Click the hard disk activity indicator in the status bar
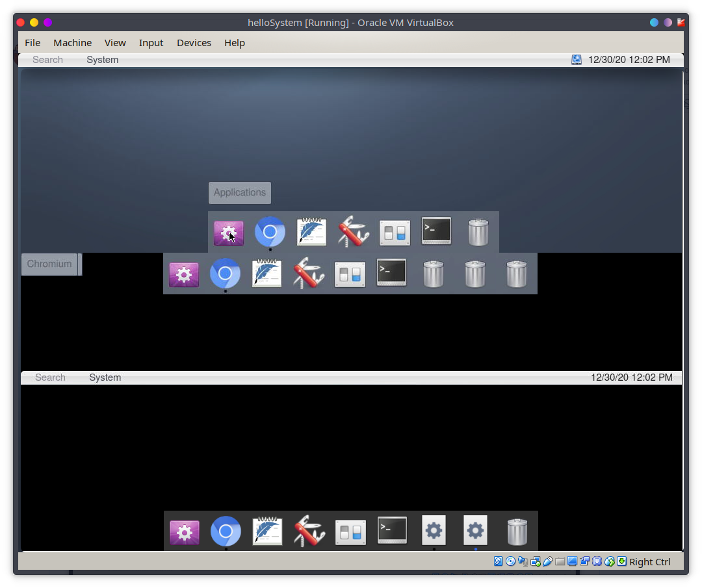Viewport: 702px width, 588px height. (498, 561)
